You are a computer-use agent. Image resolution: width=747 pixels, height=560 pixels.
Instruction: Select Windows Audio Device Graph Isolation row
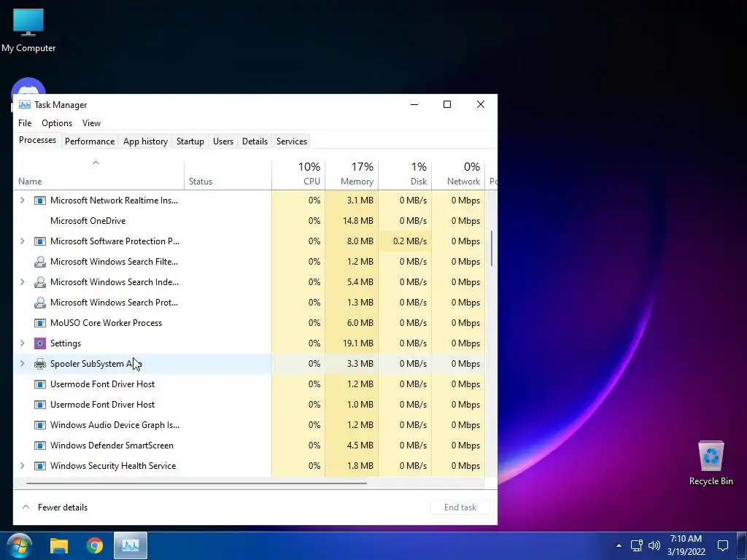[249, 425]
